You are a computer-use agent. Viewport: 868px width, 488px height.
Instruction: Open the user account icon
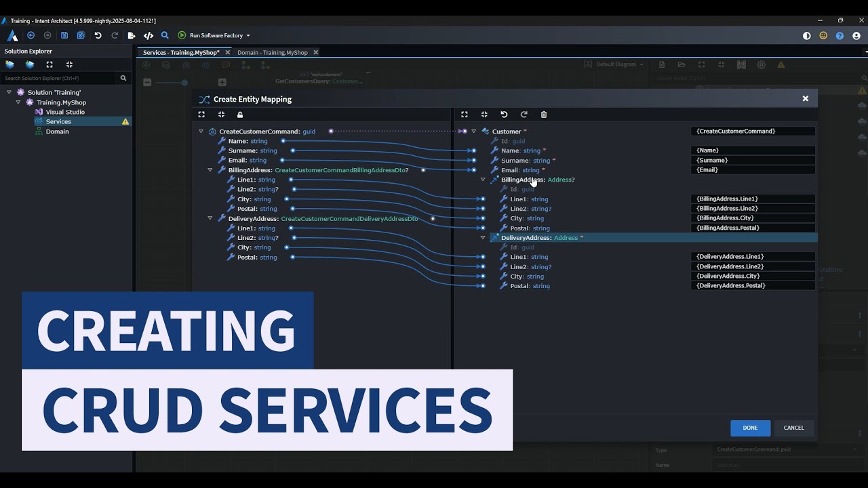click(856, 36)
